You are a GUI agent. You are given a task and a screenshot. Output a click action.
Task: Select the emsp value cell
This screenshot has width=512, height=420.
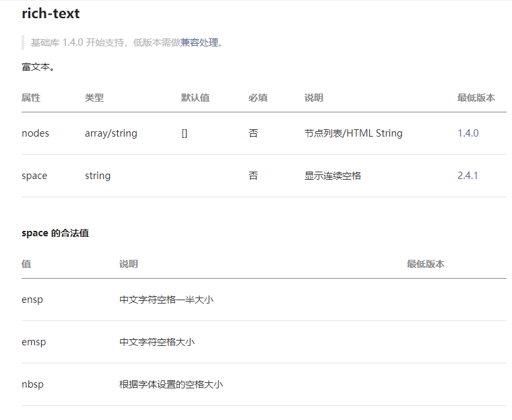[x=34, y=342]
